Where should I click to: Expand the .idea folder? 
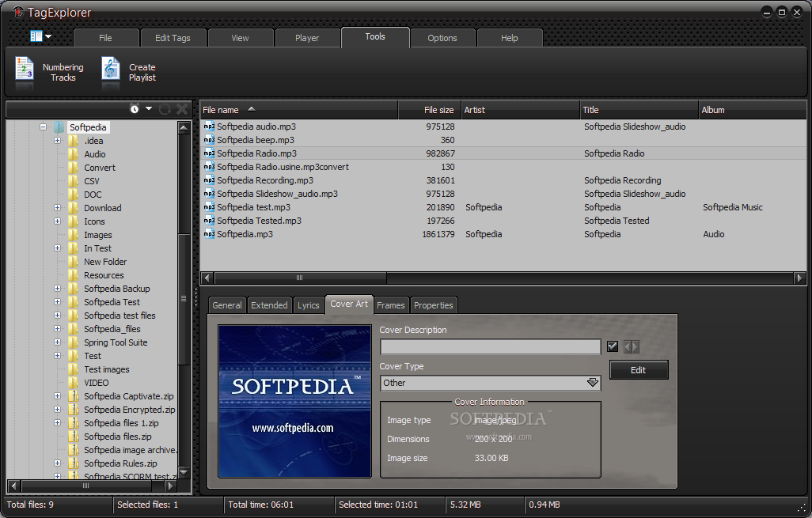point(58,141)
